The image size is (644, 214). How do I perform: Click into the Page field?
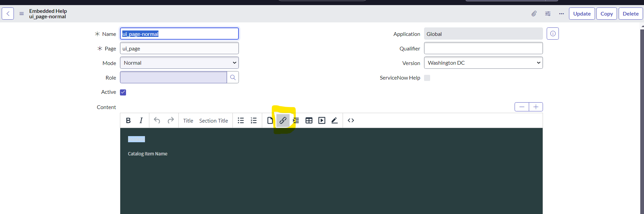click(x=179, y=48)
